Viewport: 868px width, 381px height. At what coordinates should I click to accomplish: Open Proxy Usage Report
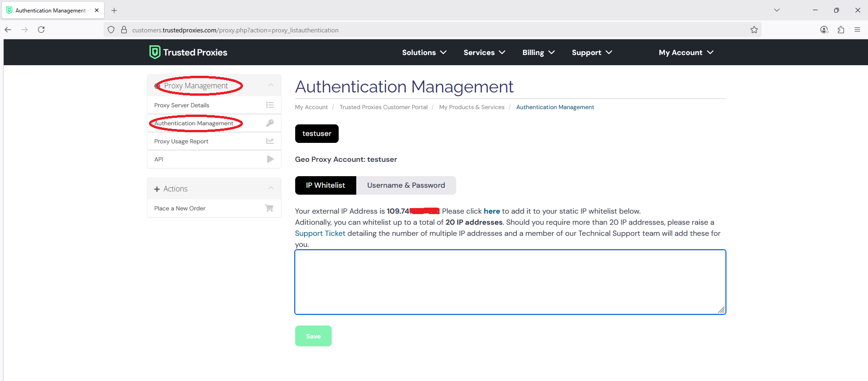point(214,141)
